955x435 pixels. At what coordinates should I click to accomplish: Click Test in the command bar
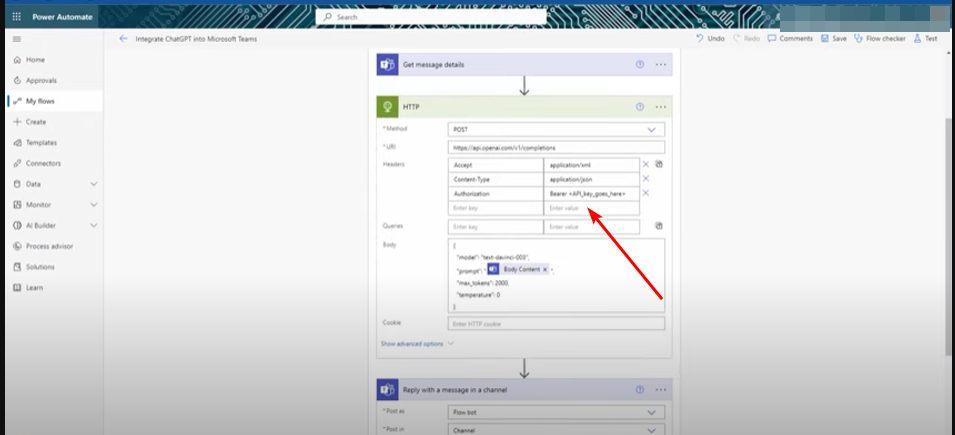[x=925, y=38]
